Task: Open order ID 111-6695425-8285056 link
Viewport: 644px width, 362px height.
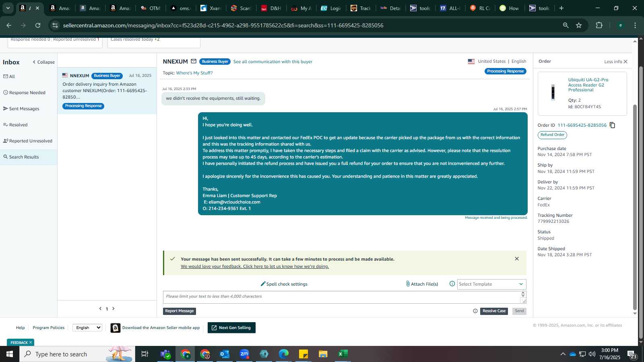Action: (x=582, y=125)
